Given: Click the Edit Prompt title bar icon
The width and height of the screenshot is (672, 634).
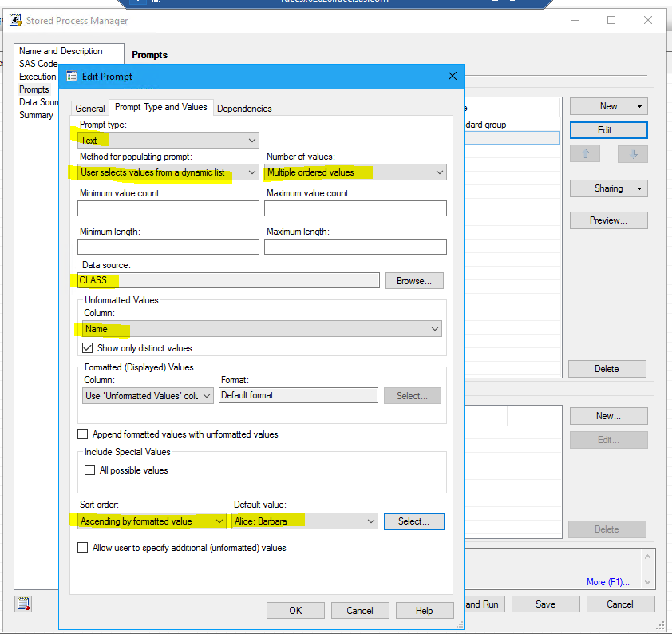Looking at the screenshot, I should [72, 76].
